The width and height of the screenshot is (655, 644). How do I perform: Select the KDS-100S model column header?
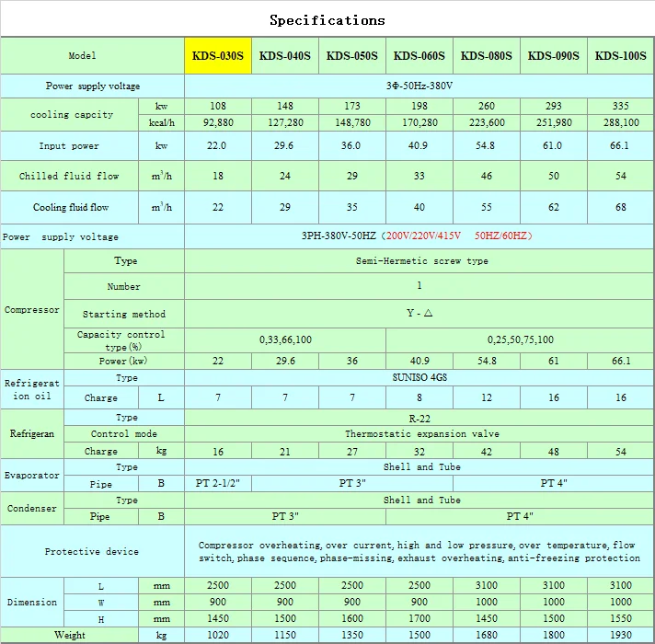pyautogui.click(x=621, y=55)
